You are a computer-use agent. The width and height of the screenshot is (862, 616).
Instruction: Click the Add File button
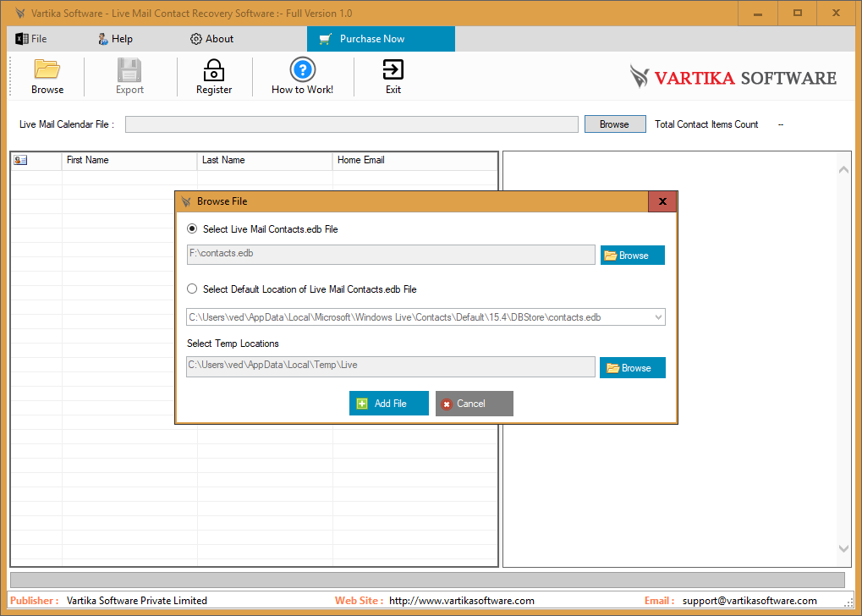pyautogui.click(x=388, y=403)
